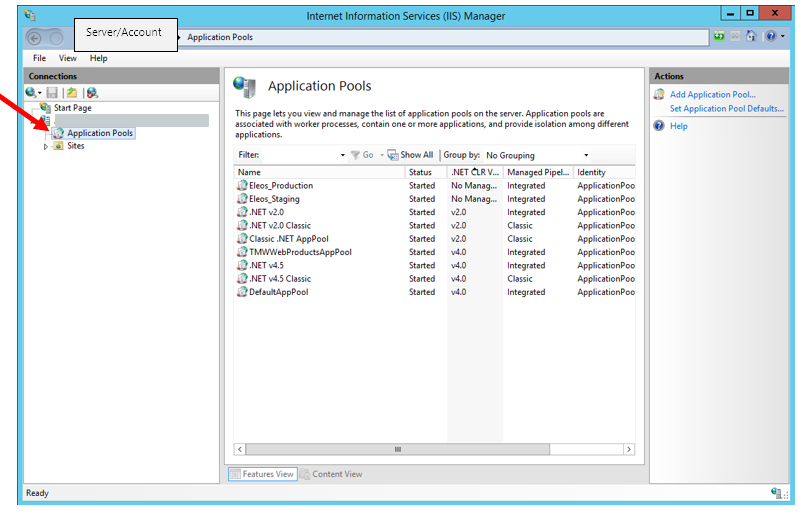Viewport: 810px width, 515px height.
Task: Switch to the Features View tab
Action: [x=262, y=474]
